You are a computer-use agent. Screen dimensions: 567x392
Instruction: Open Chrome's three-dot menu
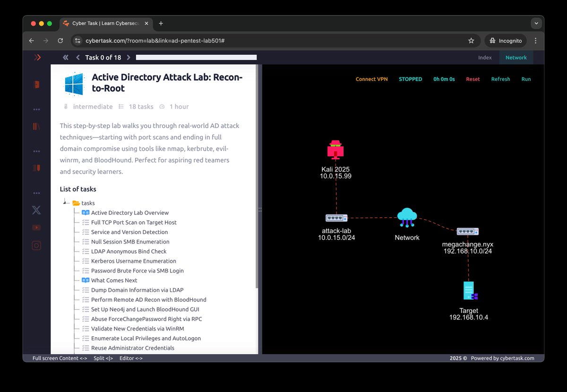[x=535, y=41]
